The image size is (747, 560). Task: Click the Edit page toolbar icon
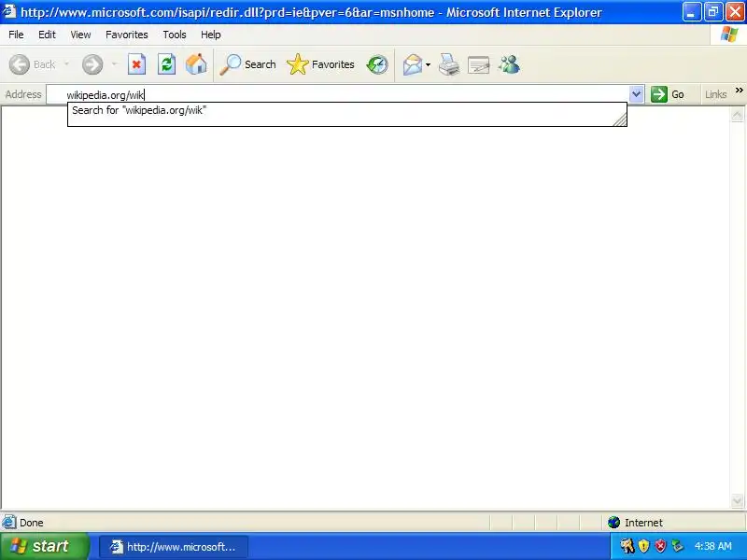479,64
